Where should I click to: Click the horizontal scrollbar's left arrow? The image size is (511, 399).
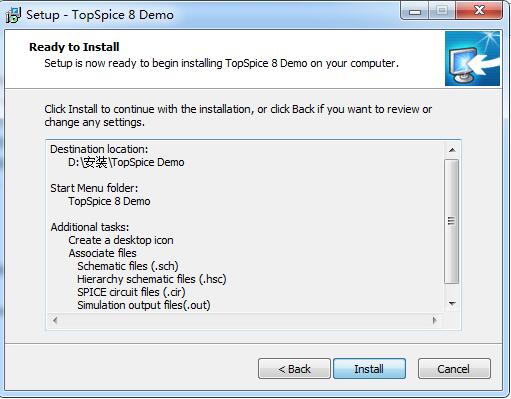pyautogui.click(x=55, y=320)
